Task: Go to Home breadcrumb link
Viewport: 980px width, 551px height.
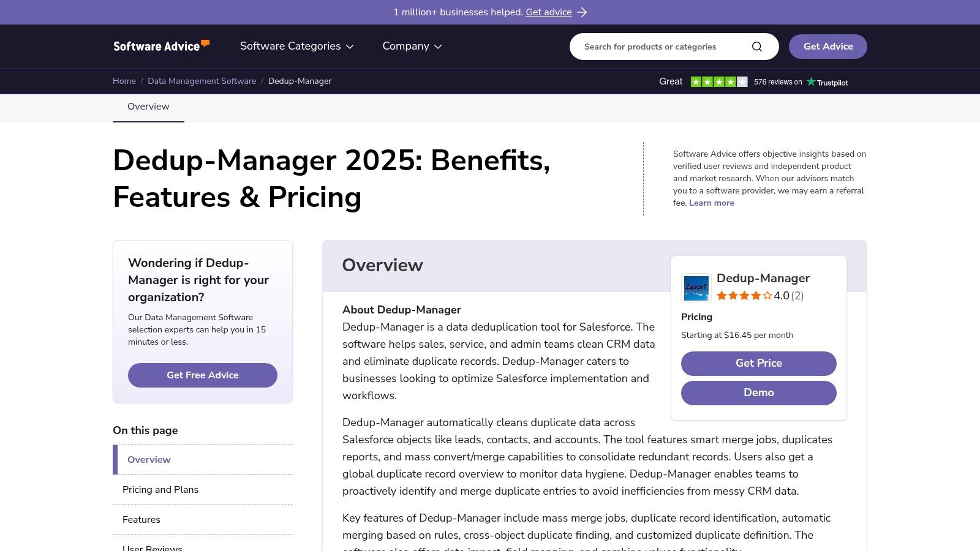Action: (124, 81)
